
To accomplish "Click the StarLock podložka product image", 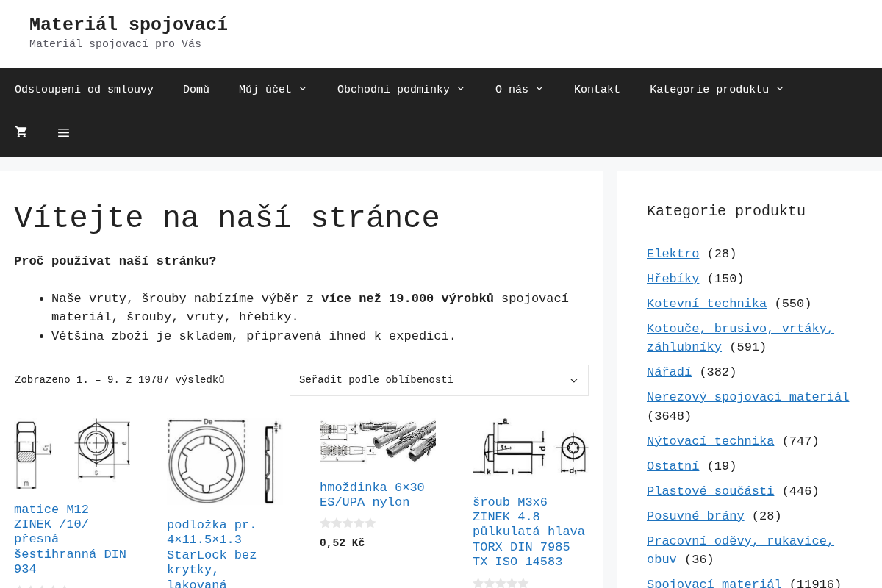I will [x=225, y=462].
